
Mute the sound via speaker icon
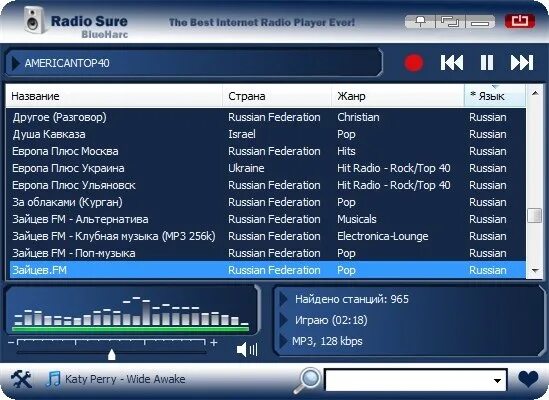(x=247, y=349)
